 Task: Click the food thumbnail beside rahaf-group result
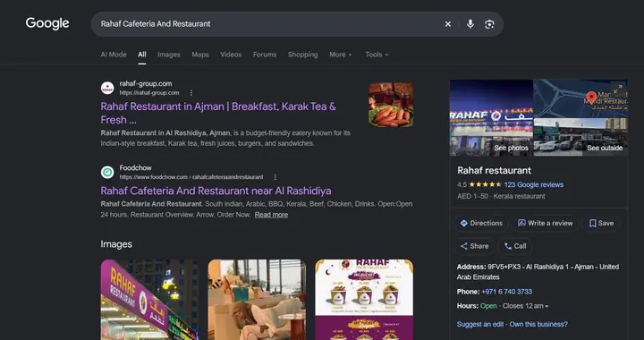[391, 105]
